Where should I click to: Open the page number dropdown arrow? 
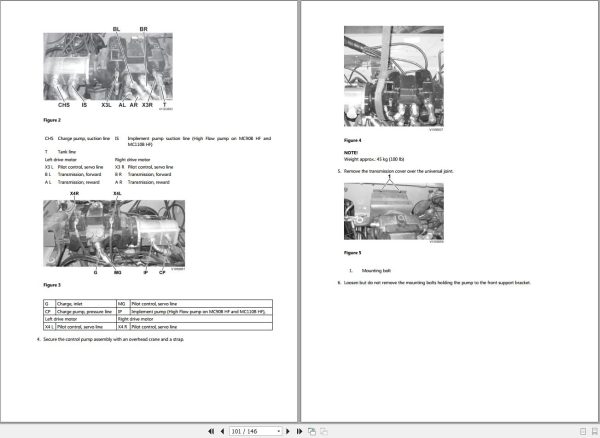pyautogui.click(x=279, y=431)
